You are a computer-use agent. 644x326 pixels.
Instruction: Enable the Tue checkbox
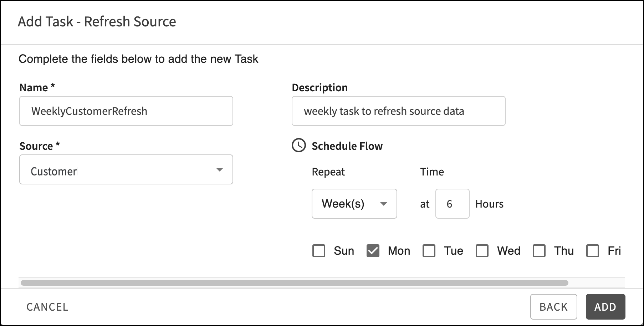[429, 251]
